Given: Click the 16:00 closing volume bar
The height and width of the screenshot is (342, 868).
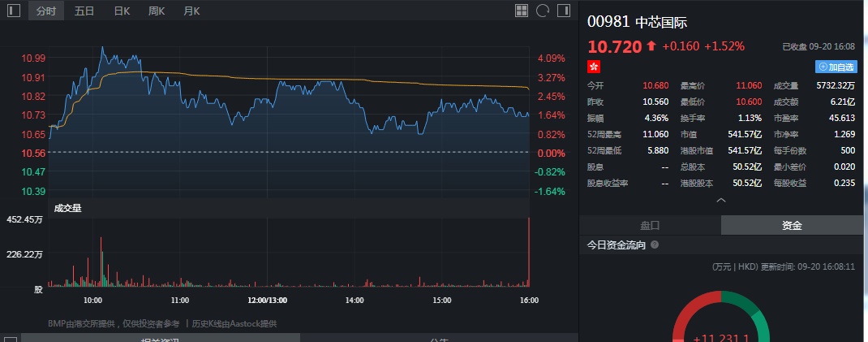Looking at the screenshot, I should [x=529, y=252].
